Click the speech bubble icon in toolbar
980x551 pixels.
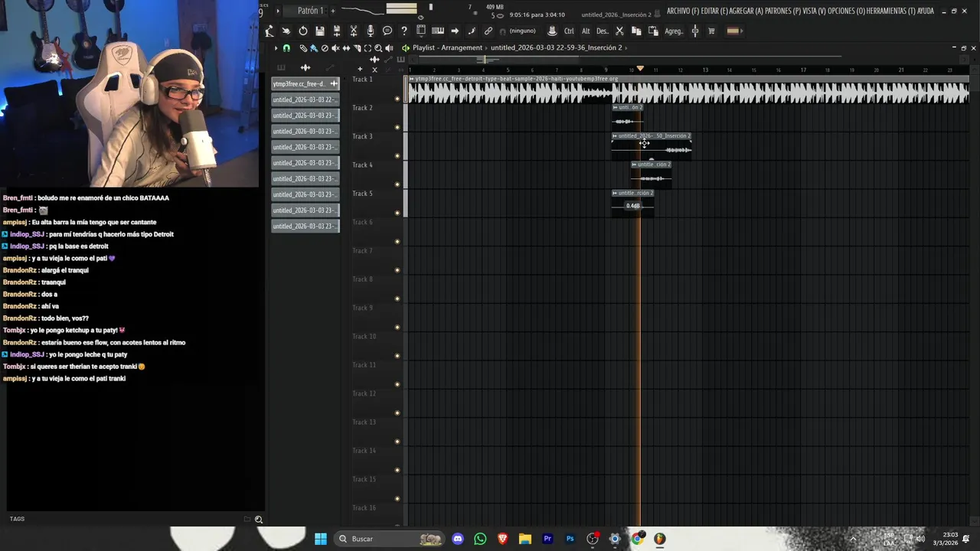point(387,31)
